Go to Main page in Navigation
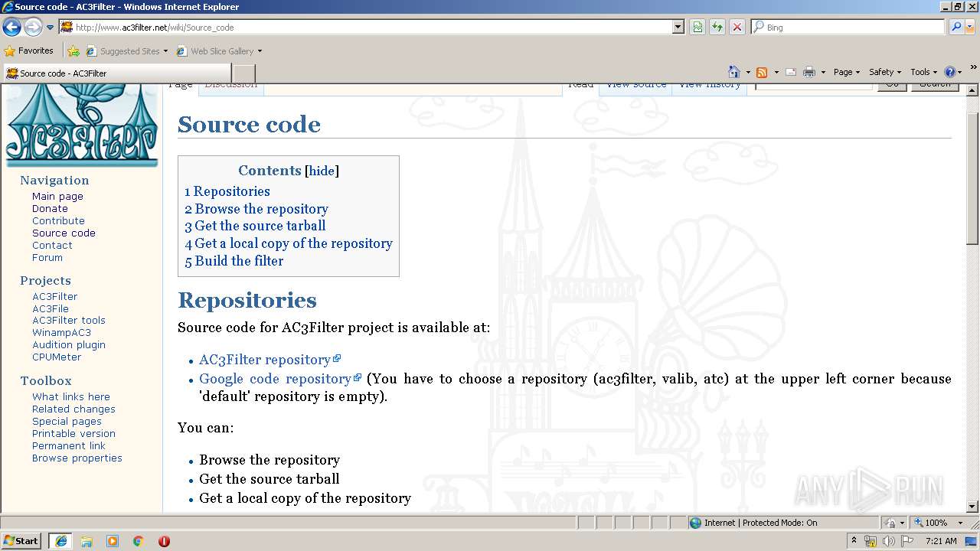 (x=57, y=197)
